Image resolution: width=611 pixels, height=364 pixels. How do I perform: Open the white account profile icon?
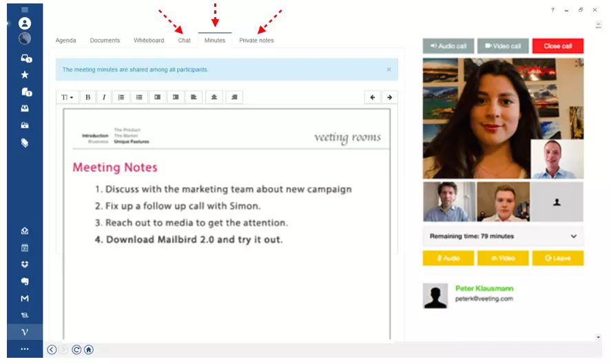[25, 23]
